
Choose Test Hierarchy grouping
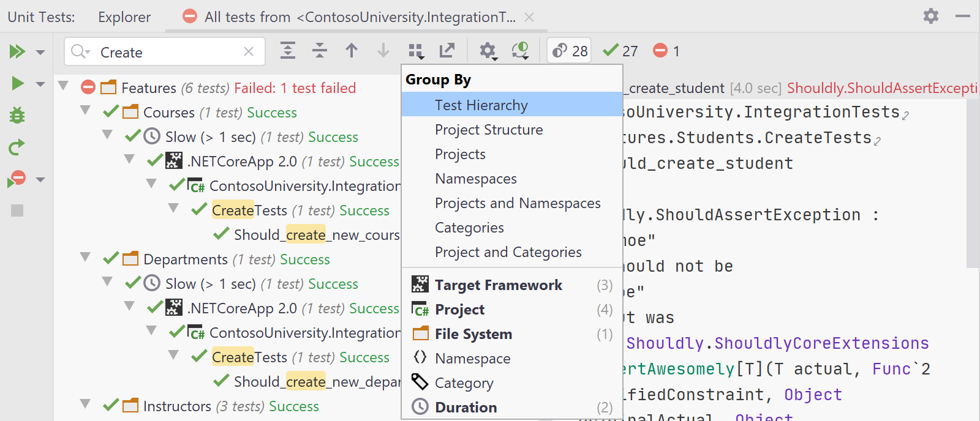pos(512,105)
